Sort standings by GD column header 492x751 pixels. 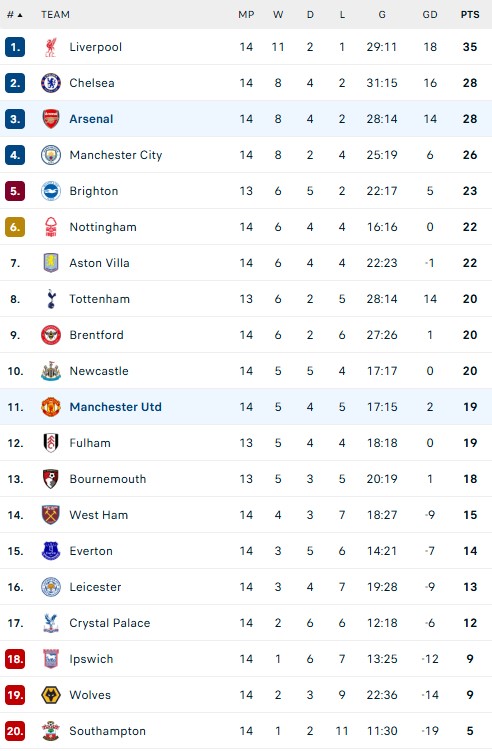[x=430, y=15]
